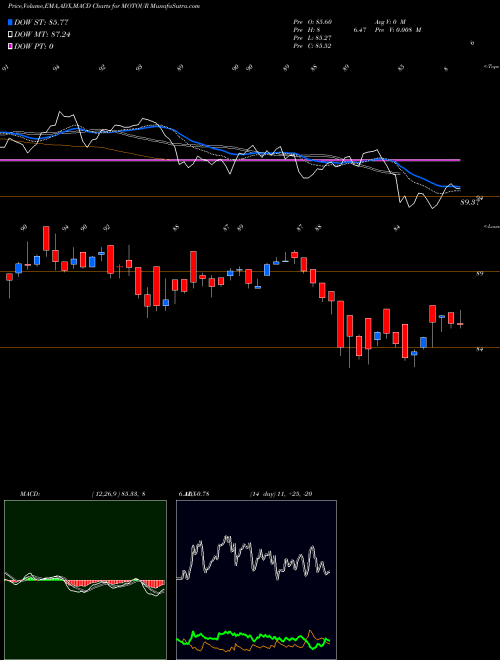The width and height of the screenshot is (500, 660).
Task: Click the magenta DOW PT legend swatch
Action: [x=10, y=46]
